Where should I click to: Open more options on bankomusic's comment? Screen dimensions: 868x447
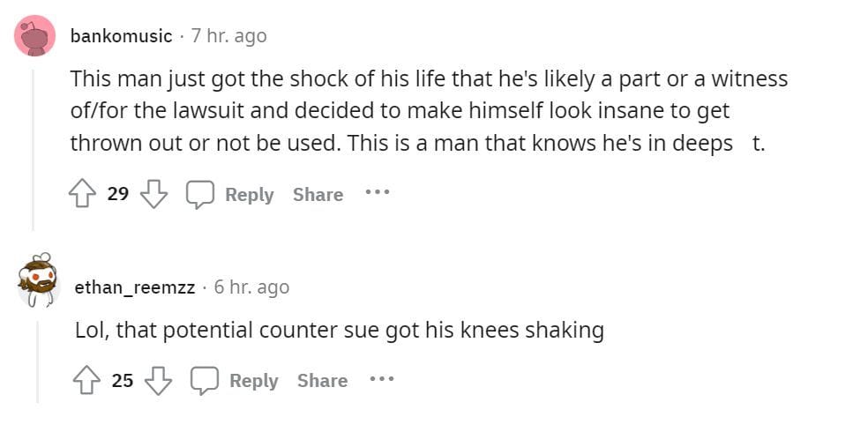pyautogui.click(x=378, y=192)
